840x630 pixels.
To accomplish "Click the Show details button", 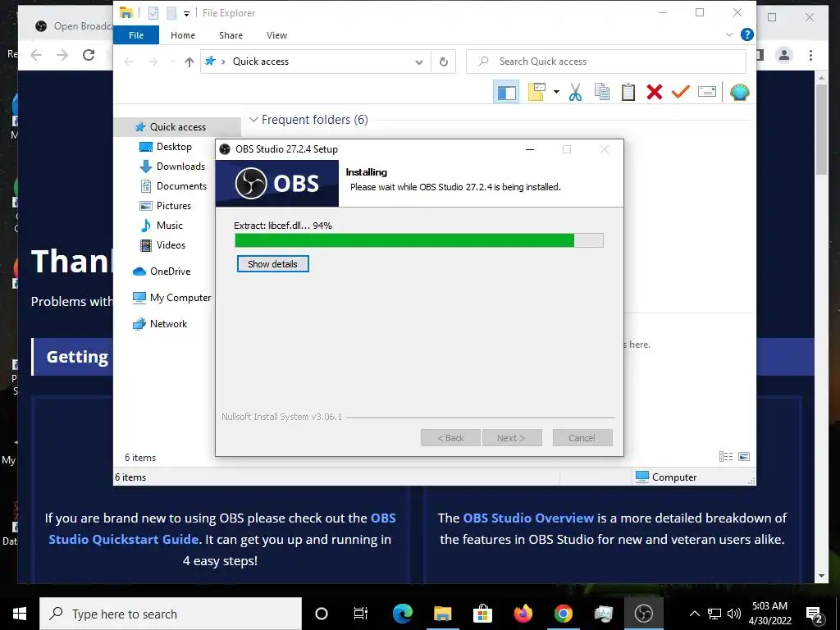I will click(x=272, y=264).
